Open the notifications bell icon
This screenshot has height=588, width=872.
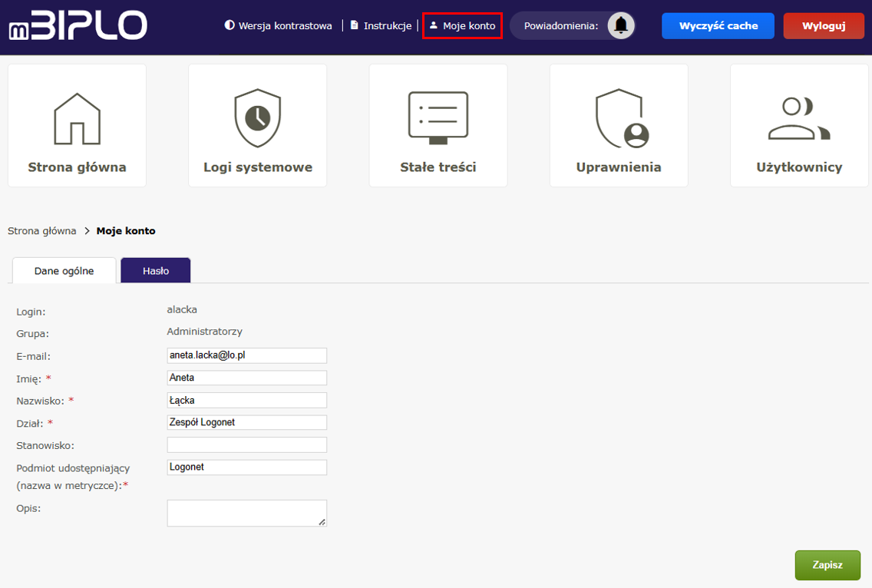(621, 25)
